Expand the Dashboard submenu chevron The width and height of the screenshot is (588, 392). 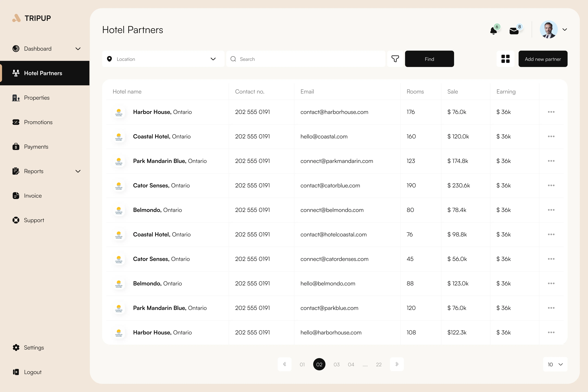point(78,49)
